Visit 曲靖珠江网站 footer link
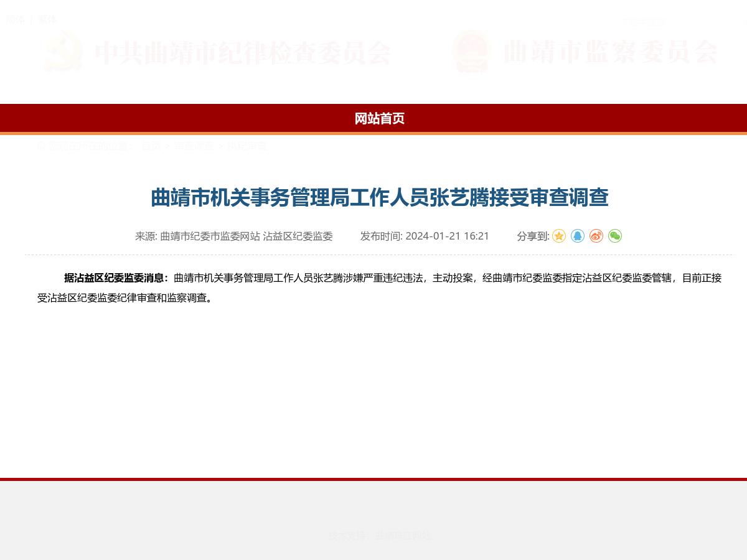Screen dimensions: 747x560 [x=403, y=535]
